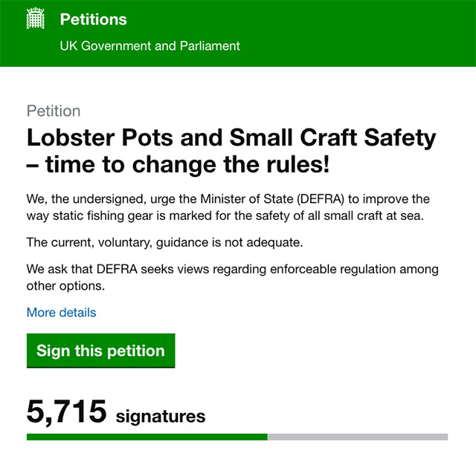Click the grey Petition label above the heading
The height and width of the screenshot is (451, 476).
coord(54,111)
